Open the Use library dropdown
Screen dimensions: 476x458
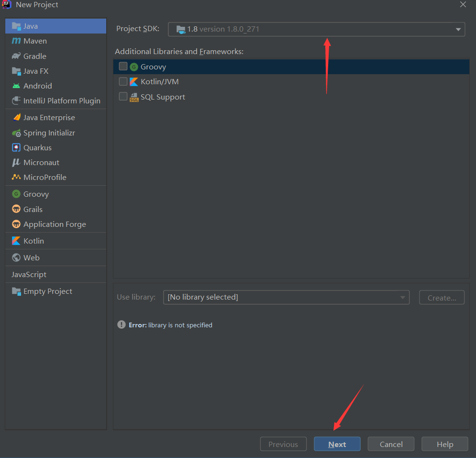pyautogui.click(x=286, y=297)
